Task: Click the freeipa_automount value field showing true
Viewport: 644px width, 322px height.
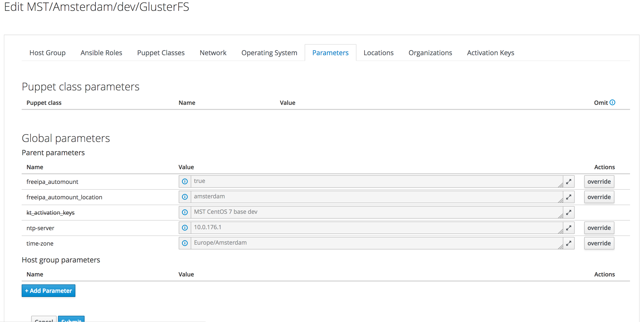Action: 377,181
